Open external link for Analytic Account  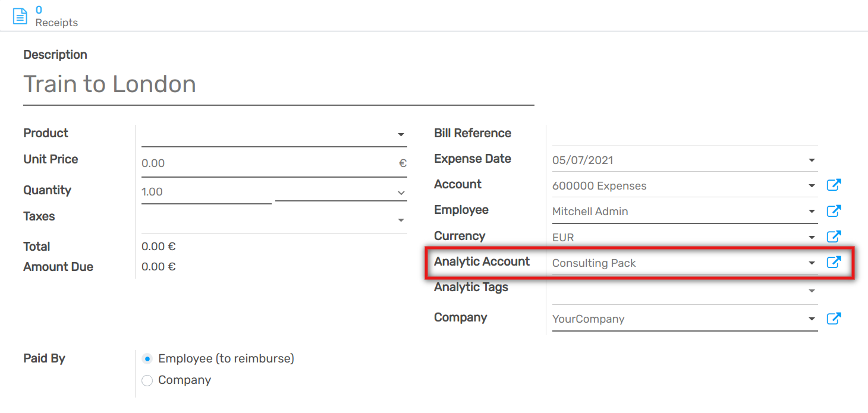tap(834, 262)
